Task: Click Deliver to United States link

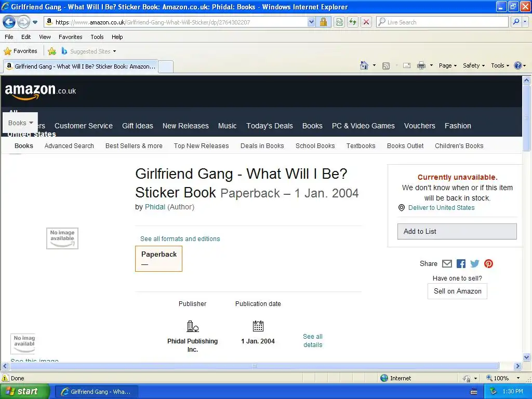Action: pyautogui.click(x=441, y=208)
